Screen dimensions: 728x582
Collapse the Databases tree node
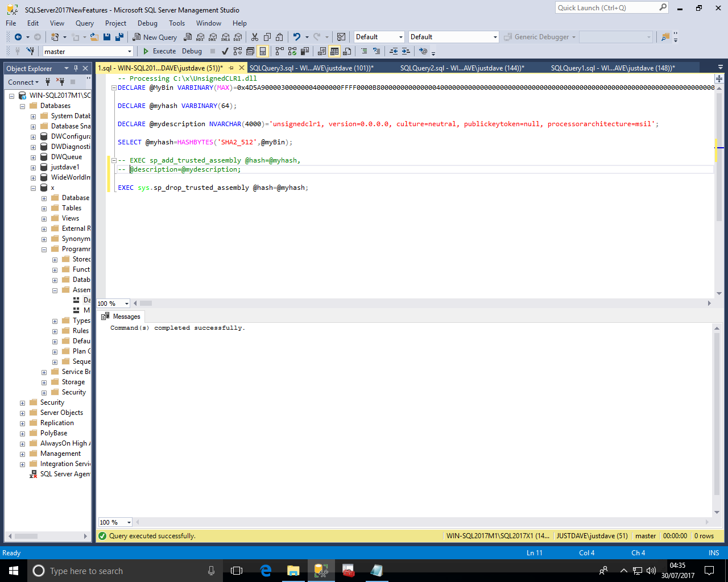(22, 106)
